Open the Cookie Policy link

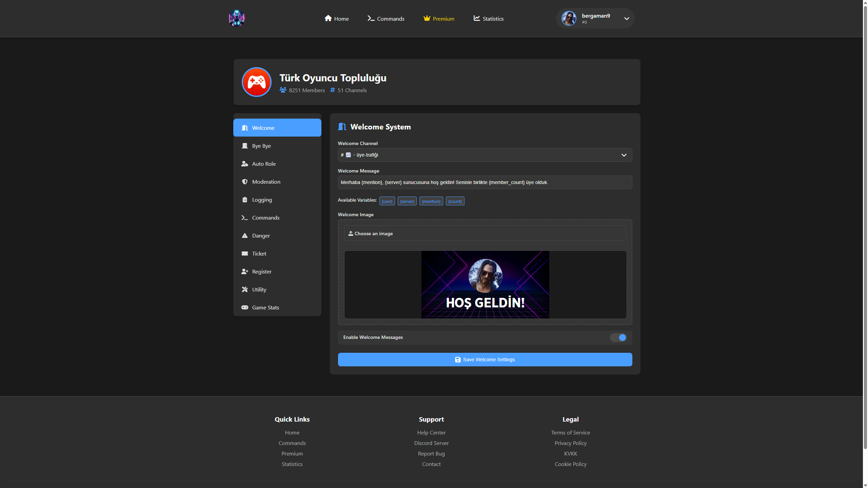pos(571,464)
